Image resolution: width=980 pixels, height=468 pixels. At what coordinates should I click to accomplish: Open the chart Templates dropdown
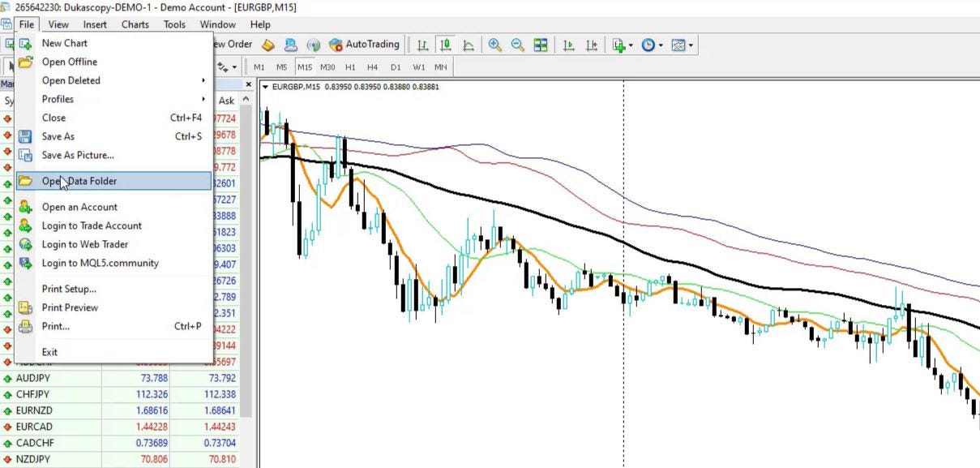click(x=691, y=45)
